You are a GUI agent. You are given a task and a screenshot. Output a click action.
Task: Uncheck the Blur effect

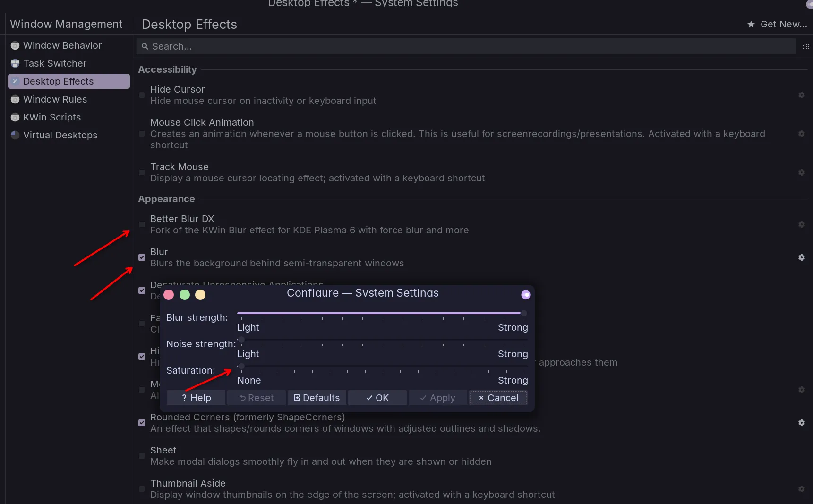[x=142, y=257]
